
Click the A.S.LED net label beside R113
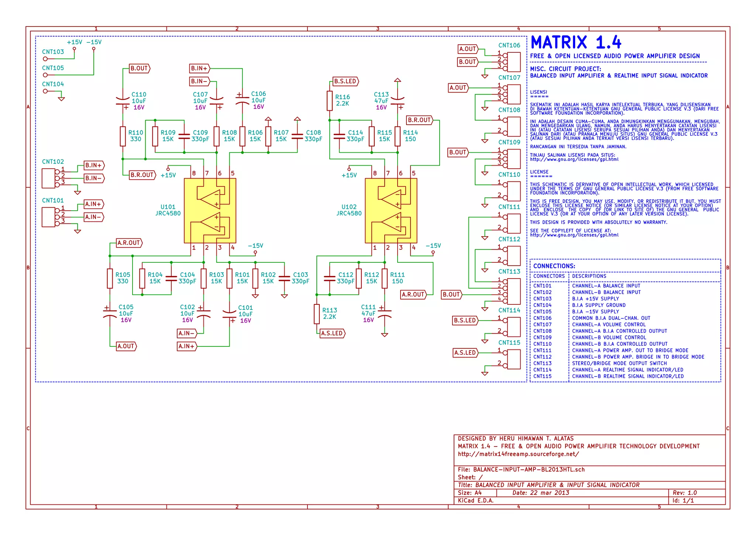(333, 333)
